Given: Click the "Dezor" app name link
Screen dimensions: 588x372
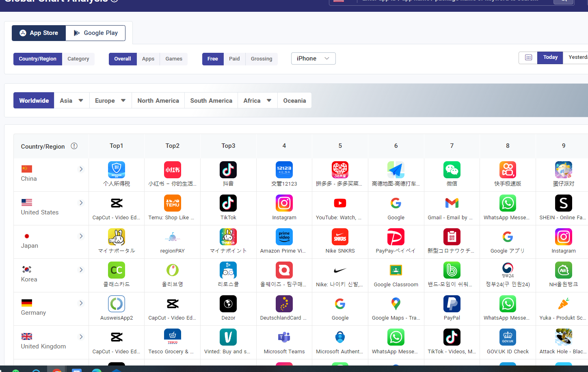Looking at the screenshot, I should (x=228, y=318).
